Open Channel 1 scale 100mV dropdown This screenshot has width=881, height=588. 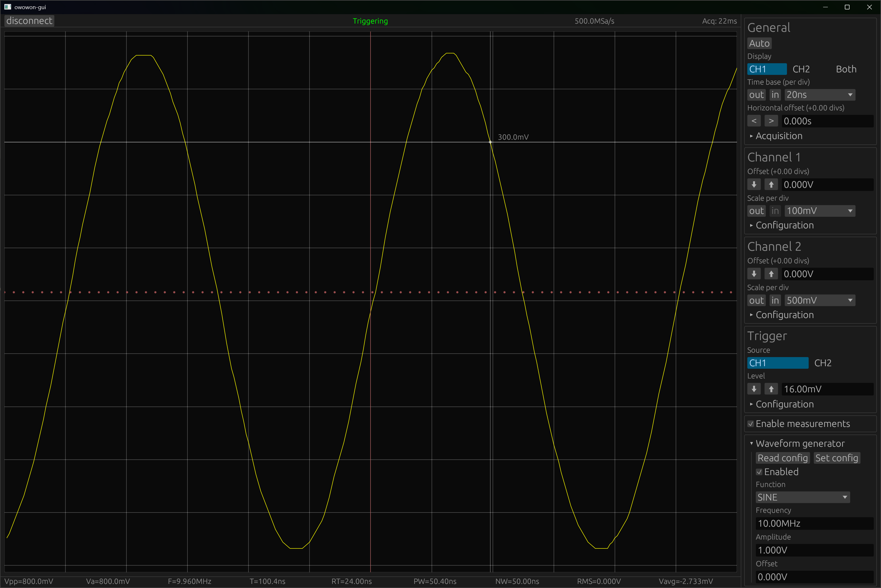820,211
